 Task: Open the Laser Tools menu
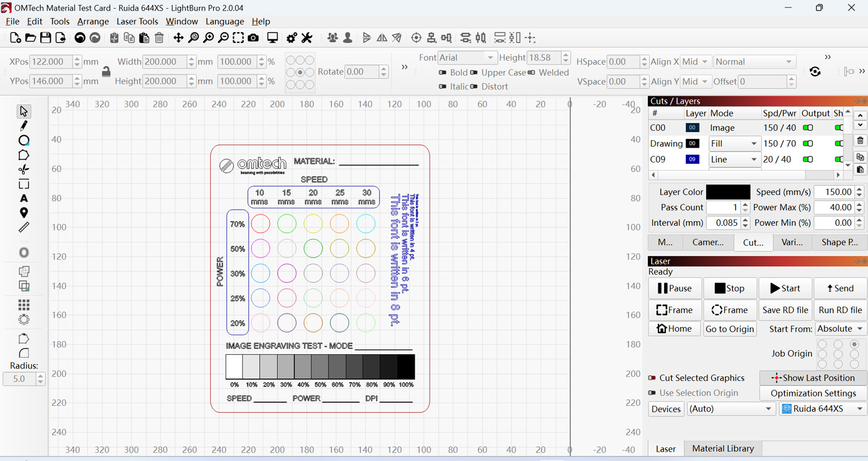[137, 22]
